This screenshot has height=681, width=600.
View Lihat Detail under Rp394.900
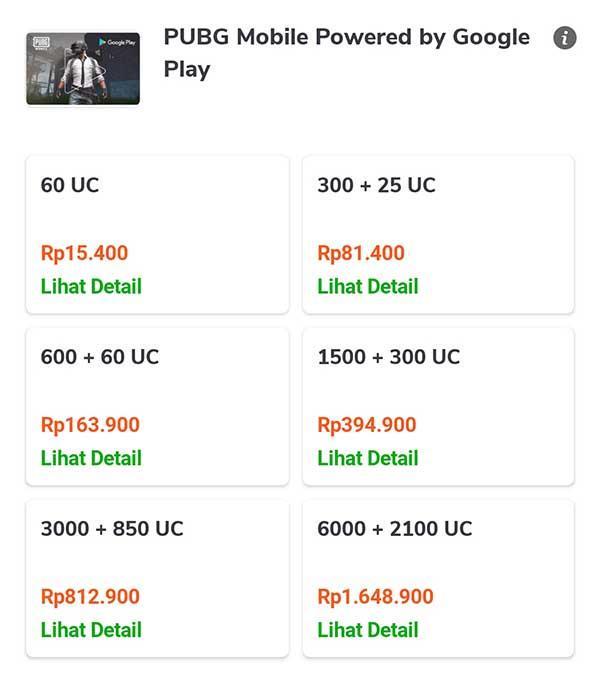pos(368,458)
